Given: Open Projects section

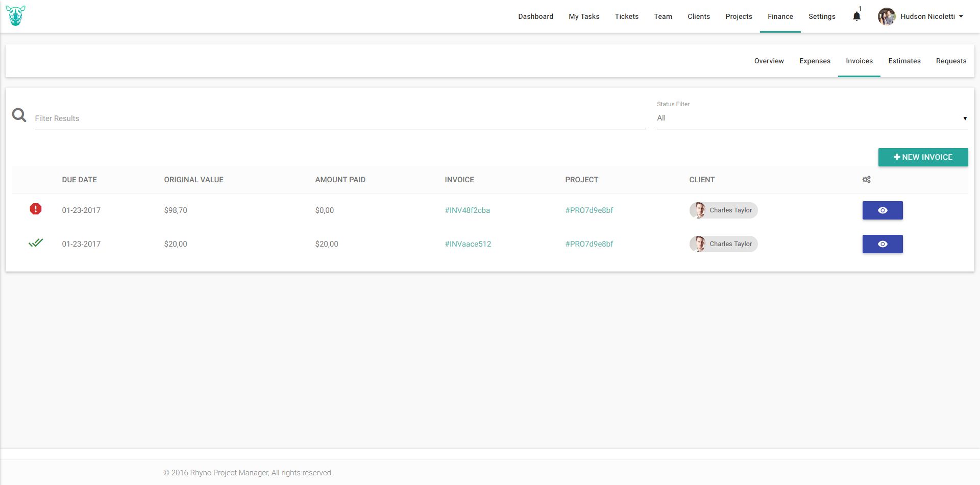Looking at the screenshot, I should point(739,16).
